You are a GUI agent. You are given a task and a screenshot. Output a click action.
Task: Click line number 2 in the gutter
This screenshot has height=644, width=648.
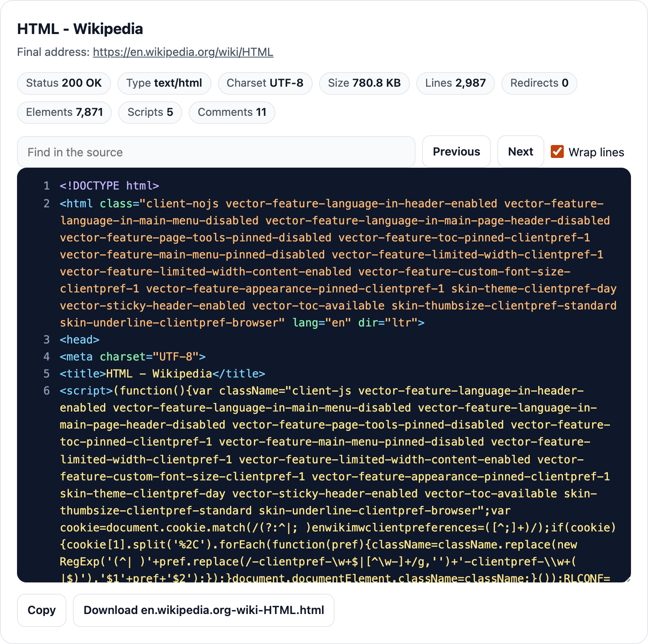coord(47,203)
